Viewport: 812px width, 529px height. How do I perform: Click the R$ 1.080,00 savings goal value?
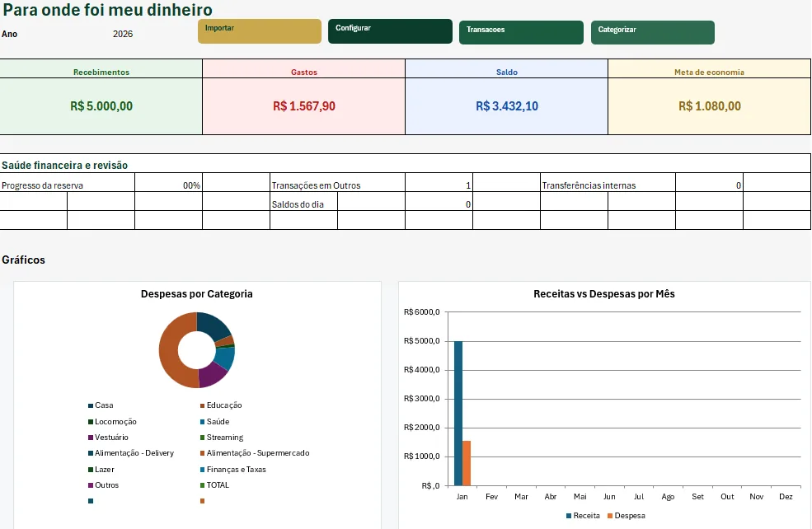(710, 106)
